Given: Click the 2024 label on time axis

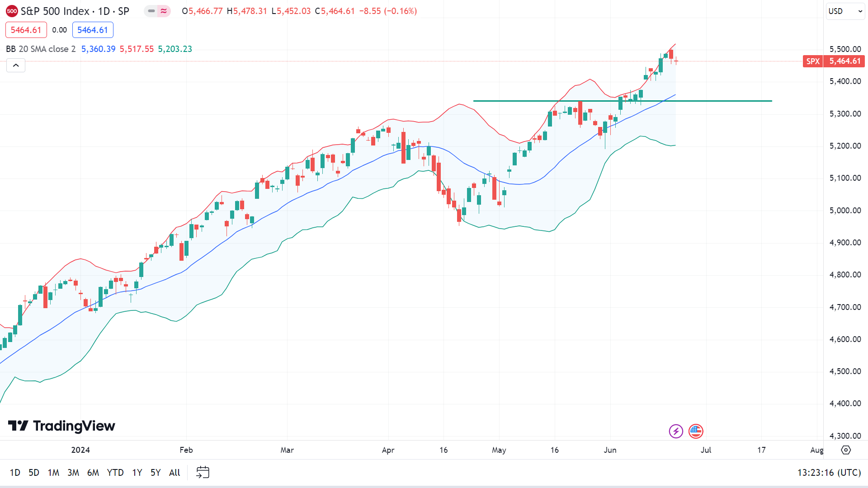Looking at the screenshot, I should pos(80,450).
